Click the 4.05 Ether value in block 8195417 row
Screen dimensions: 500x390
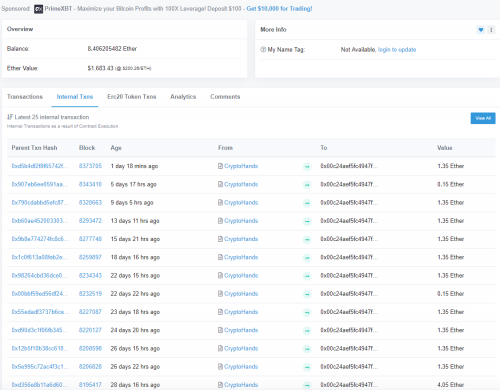[x=451, y=385]
